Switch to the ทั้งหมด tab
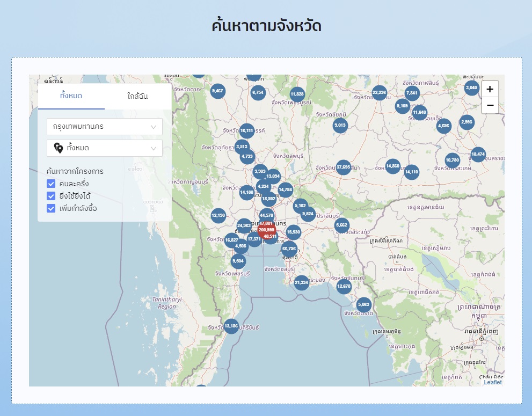 (71, 97)
